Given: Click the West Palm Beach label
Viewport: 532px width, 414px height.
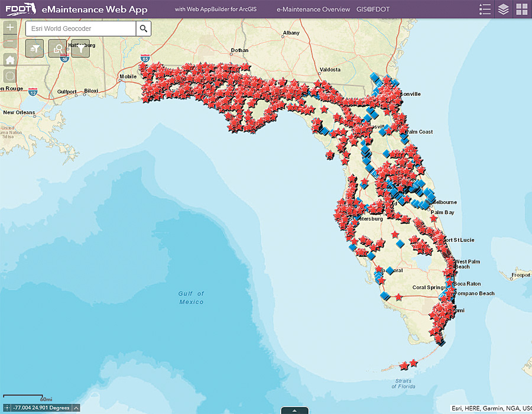Looking at the screenshot, I should pyautogui.click(x=467, y=264).
